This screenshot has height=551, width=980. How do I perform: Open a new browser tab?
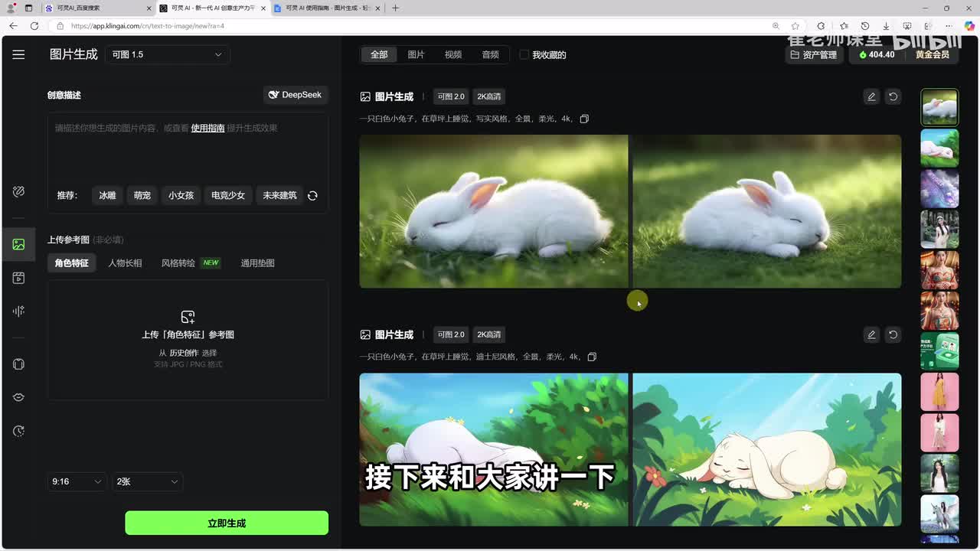click(395, 8)
